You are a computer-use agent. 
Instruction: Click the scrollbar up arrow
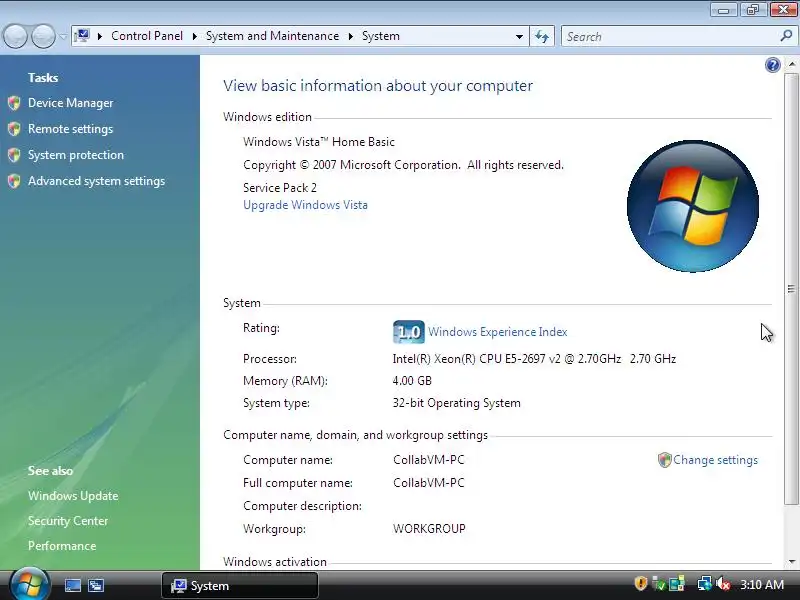click(791, 64)
